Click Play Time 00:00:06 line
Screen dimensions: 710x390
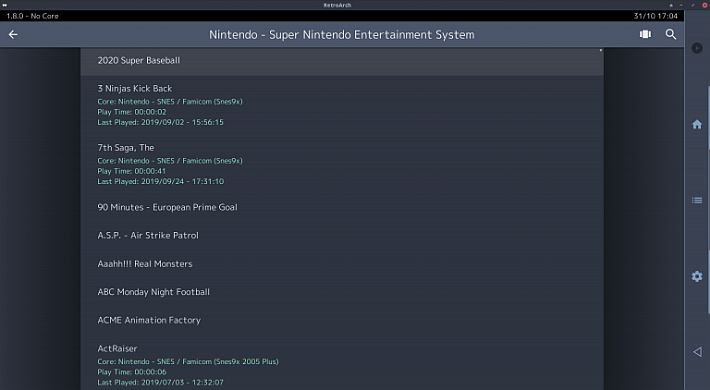pyautogui.click(x=132, y=372)
